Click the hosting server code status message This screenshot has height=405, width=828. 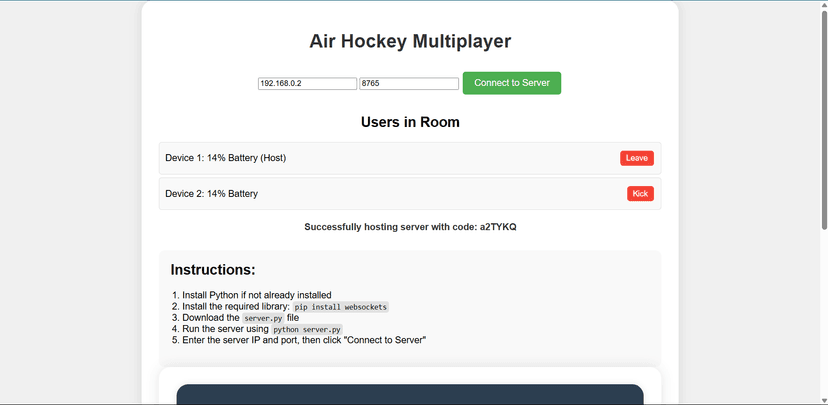click(410, 227)
